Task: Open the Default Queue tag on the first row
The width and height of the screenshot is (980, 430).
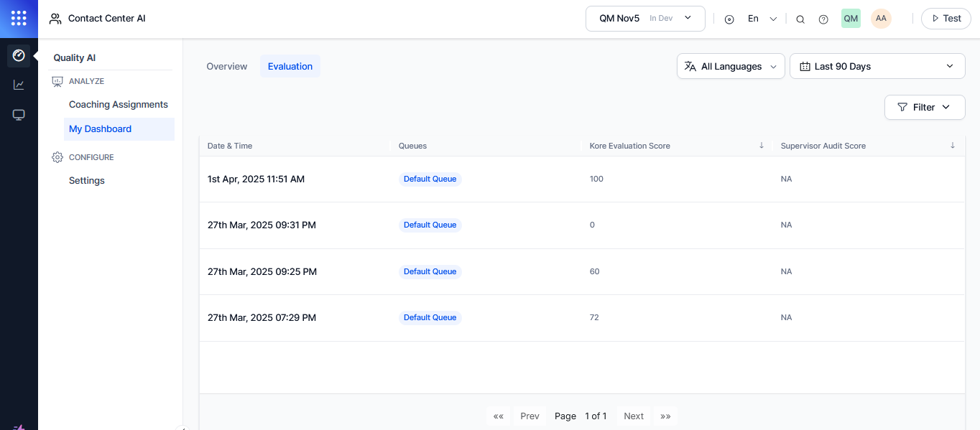Action: coord(430,179)
